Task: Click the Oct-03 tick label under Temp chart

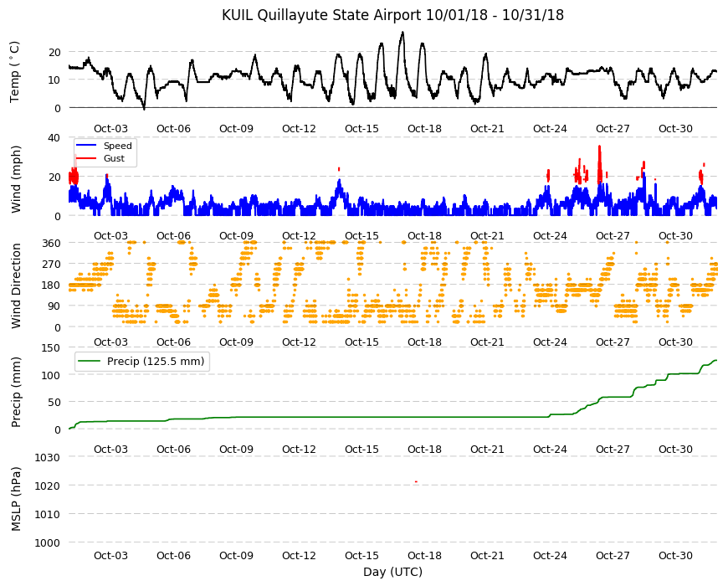Action: [110, 129]
